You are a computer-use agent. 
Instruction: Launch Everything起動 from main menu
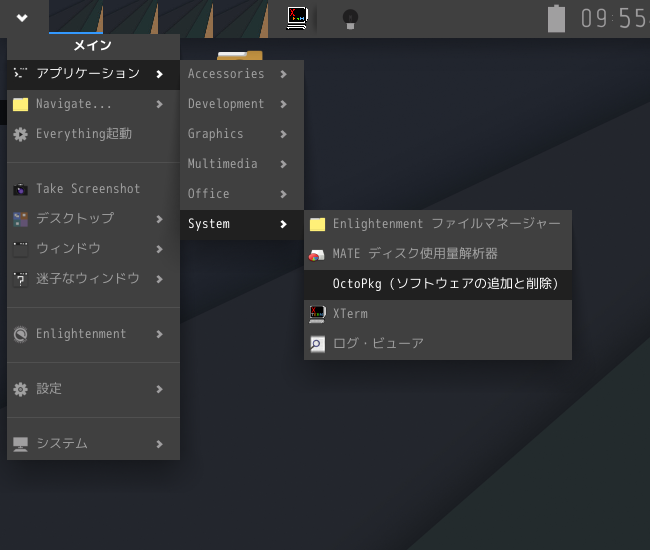[x=93, y=134]
